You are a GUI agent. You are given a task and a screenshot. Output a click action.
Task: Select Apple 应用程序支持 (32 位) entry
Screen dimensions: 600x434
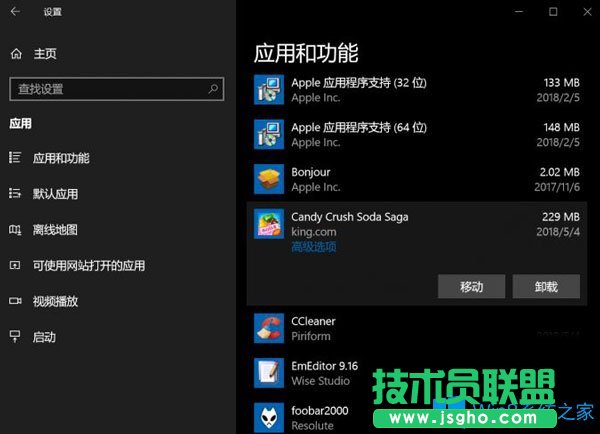[x=359, y=83]
